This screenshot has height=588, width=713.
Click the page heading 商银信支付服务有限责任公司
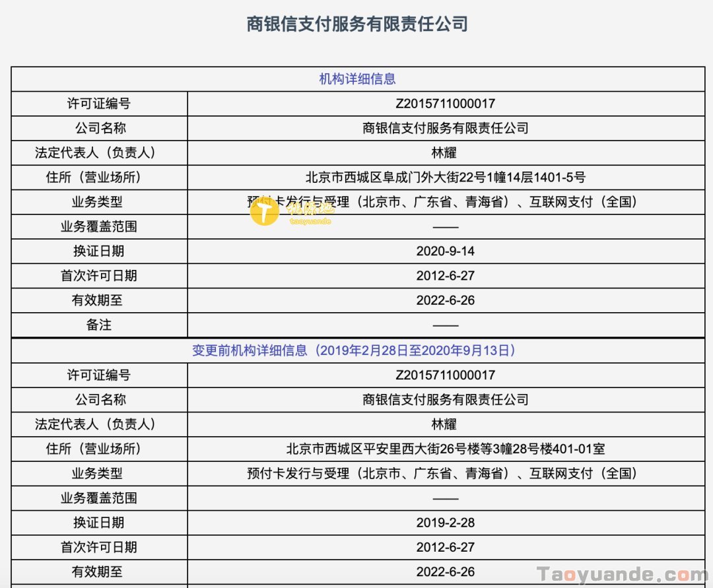tap(357, 24)
